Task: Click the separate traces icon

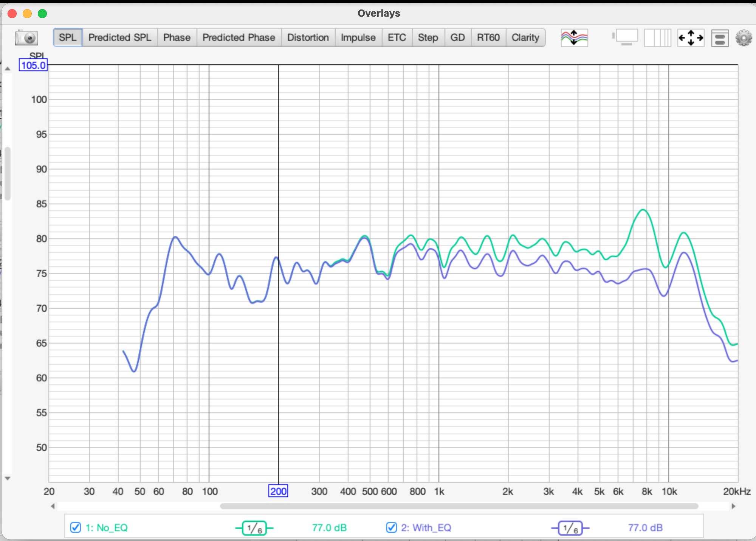Action: pyautogui.click(x=574, y=37)
